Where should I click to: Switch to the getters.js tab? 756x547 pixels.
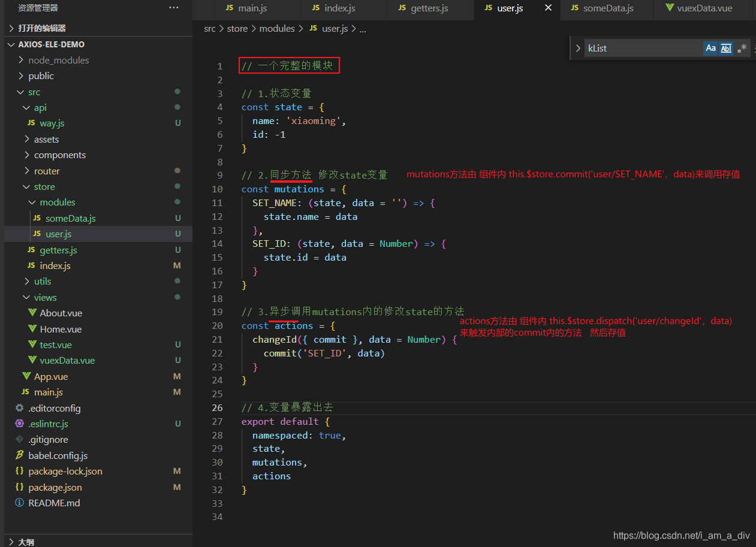[x=429, y=8]
